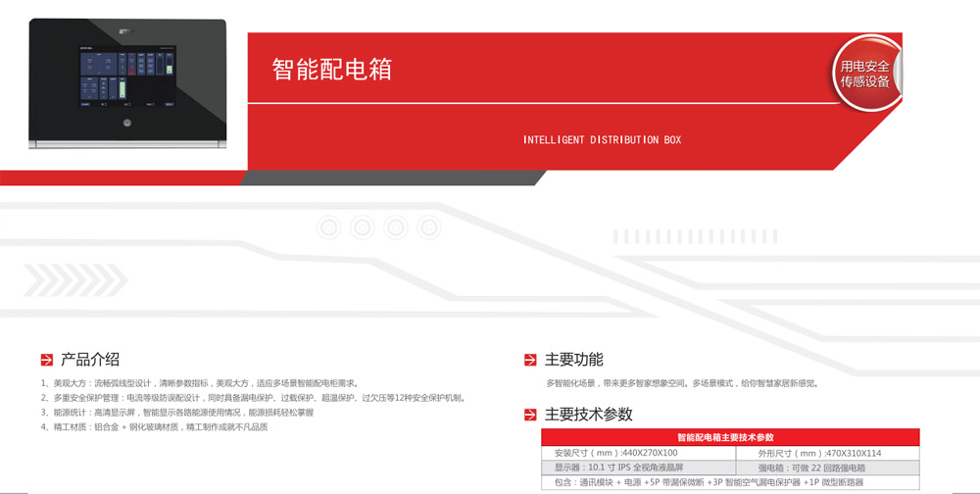Click the red 智能配电箱主要技术参数 table header

point(730,437)
